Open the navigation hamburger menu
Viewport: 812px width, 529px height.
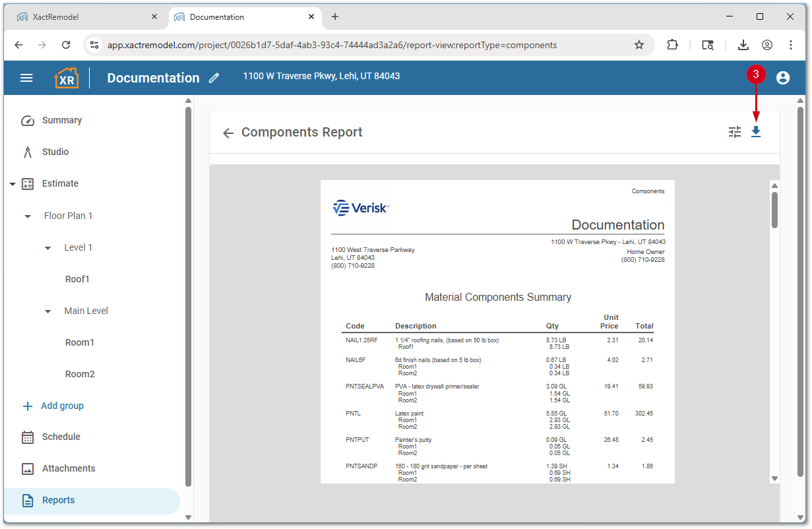click(26, 77)
